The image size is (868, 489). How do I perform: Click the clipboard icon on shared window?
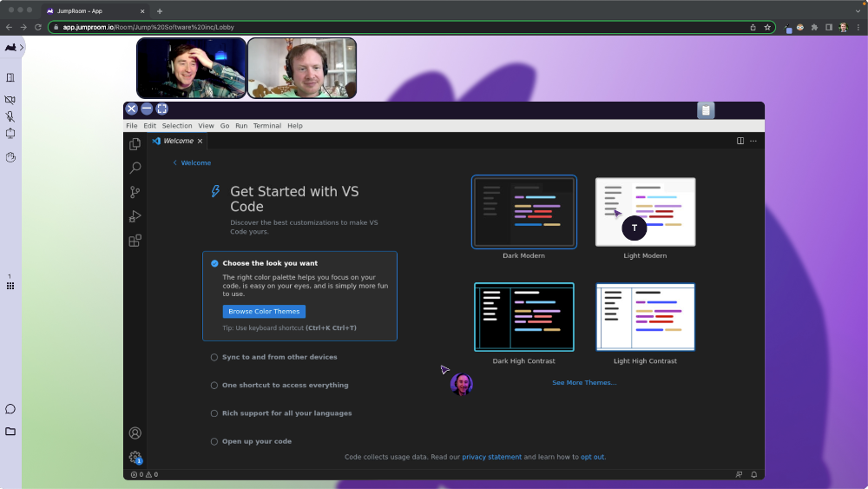click(706, 110)
